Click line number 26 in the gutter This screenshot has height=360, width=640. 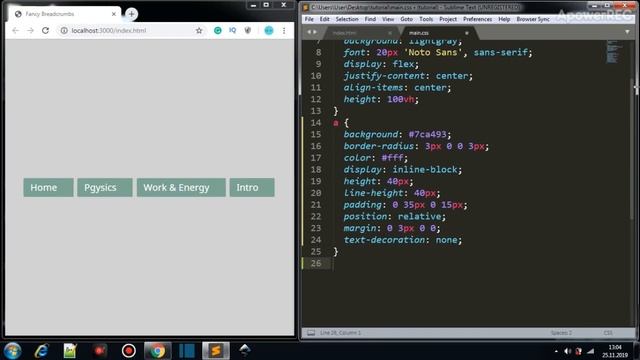316,263
